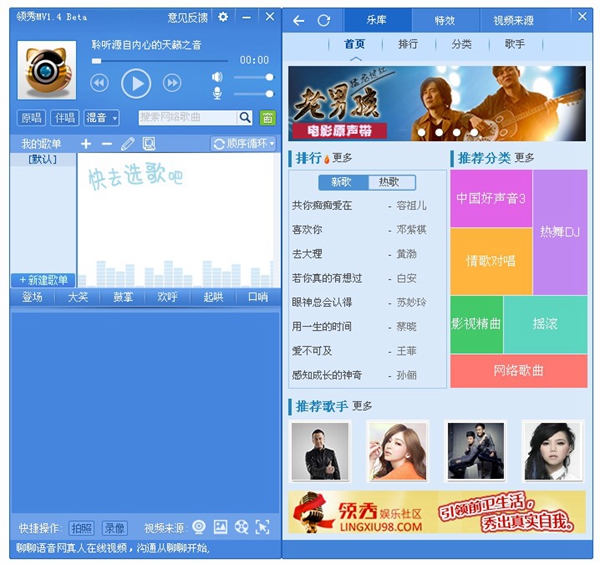Screen dimensions: 600x565
Task: Expand the 顺序循环 play mode dropdown
Action: tap(243, 144)
